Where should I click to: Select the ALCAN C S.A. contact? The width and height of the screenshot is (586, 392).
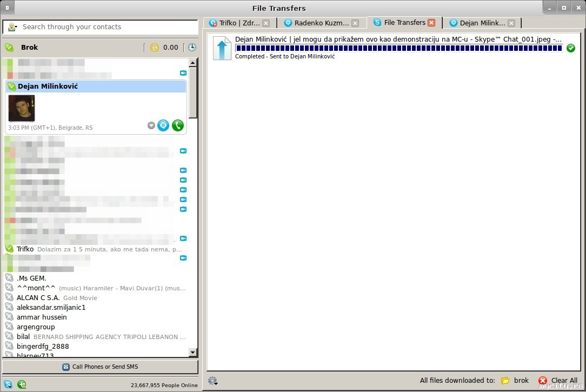click(x=95, y=298)
